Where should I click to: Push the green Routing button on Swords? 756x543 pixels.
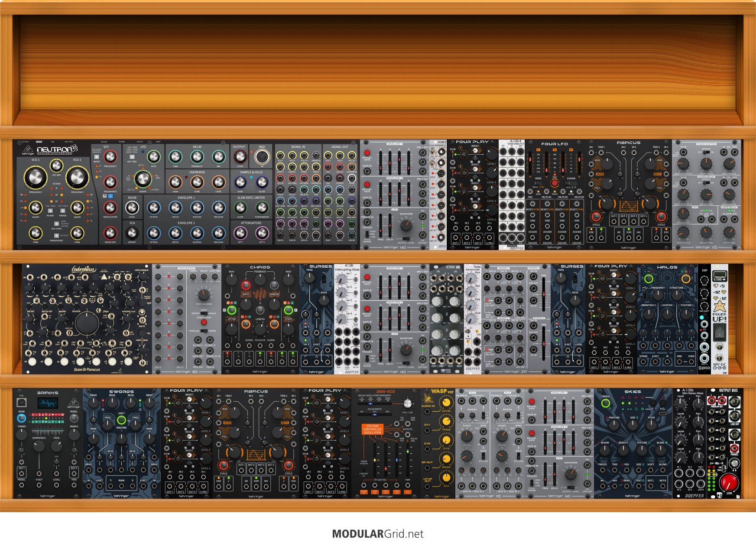(x=121, y=420)
